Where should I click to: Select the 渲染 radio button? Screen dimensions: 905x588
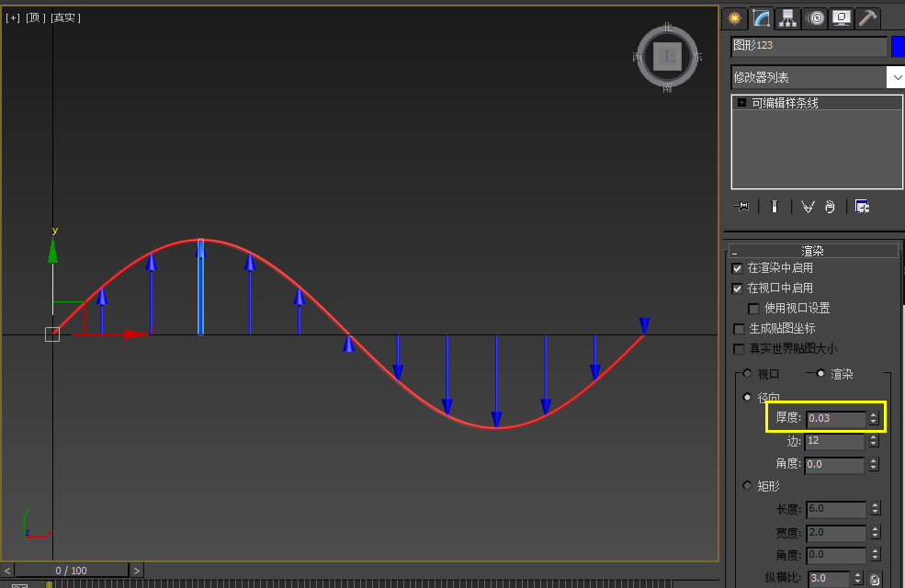click(x=820, y=373)
